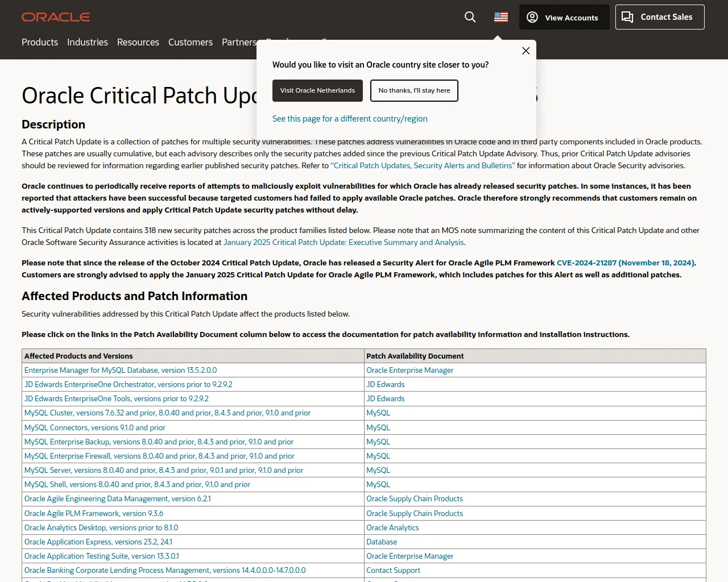Click Contact Sales button

pyautogui.click(x=660, y=17)
